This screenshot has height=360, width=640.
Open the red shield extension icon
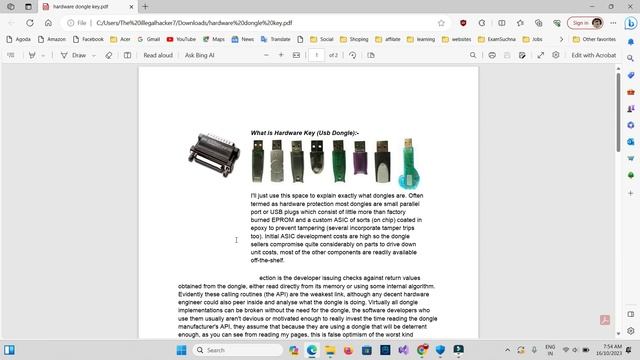pyautogui.click(x=463, y=23)
